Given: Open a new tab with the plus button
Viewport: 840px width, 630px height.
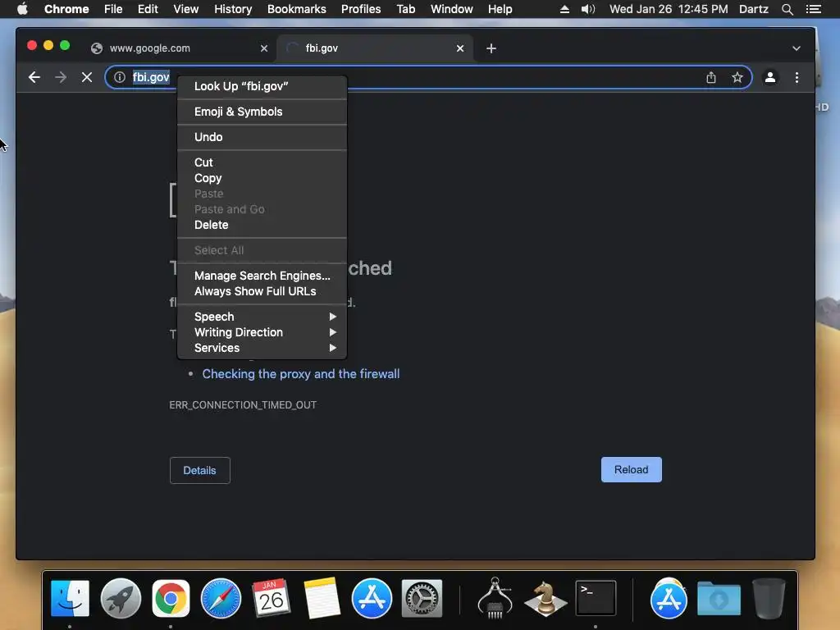Looking at the screenshot, I should [491, 48].
